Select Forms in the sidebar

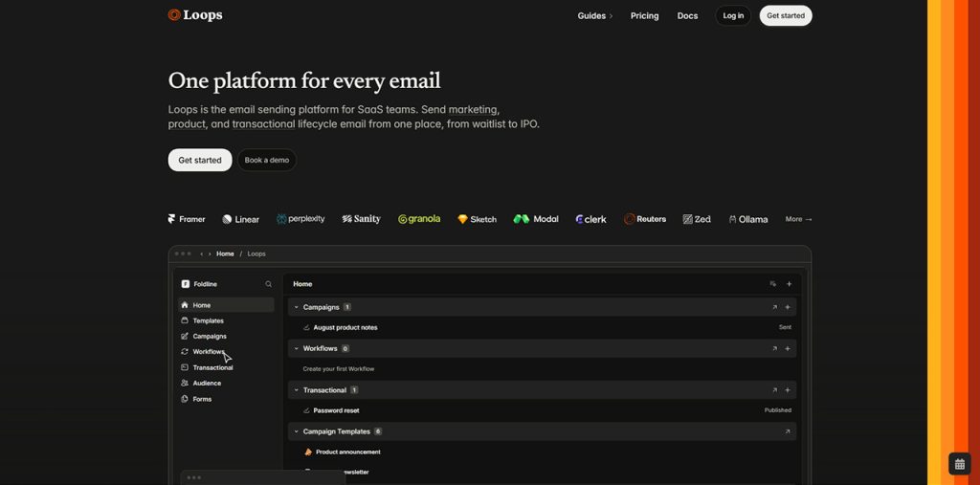226,399
